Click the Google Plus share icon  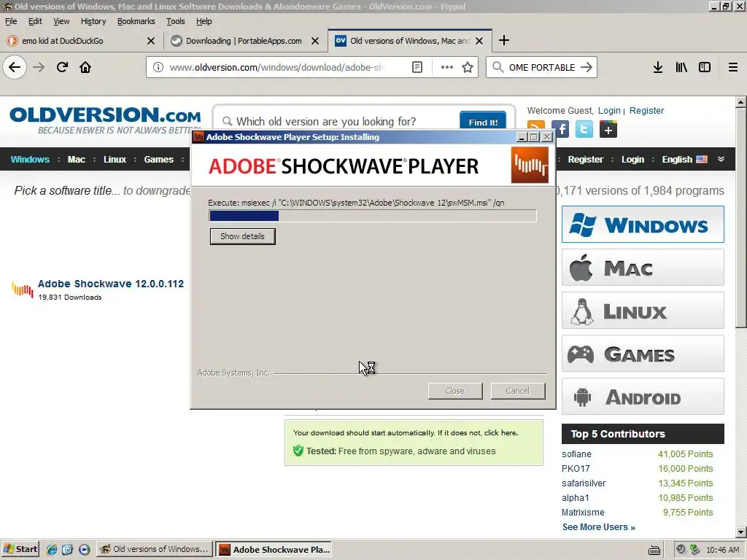[x=608, y=129]
